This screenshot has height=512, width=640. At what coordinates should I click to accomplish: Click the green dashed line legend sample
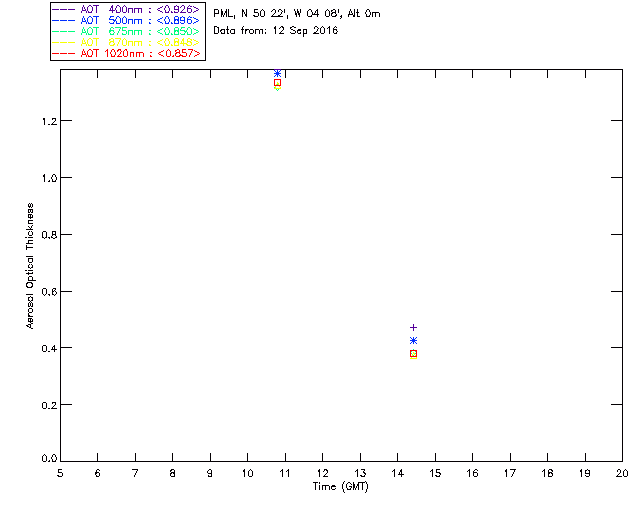pyautogui.click(x=64, y=31)
